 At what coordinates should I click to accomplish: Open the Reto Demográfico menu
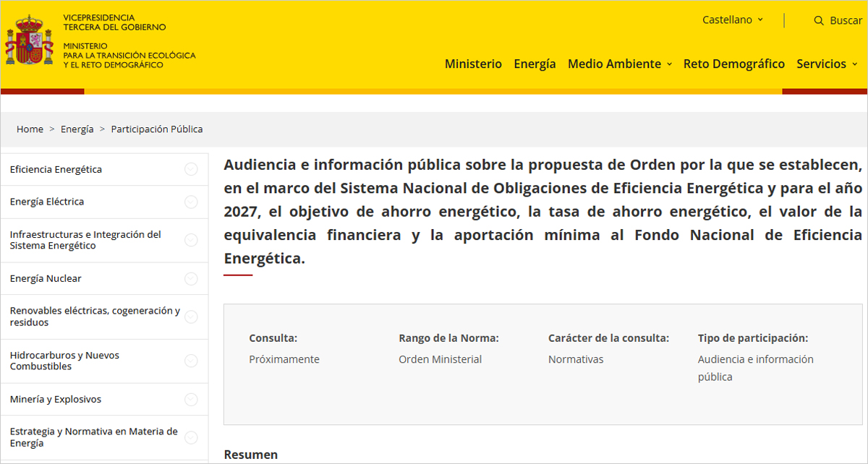click(734, 64)
